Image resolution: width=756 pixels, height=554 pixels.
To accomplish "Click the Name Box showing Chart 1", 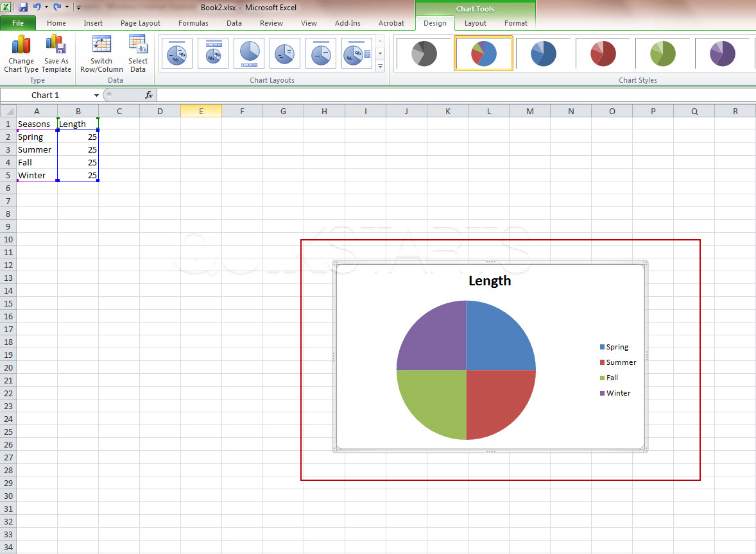I will [x=46, y=96].
